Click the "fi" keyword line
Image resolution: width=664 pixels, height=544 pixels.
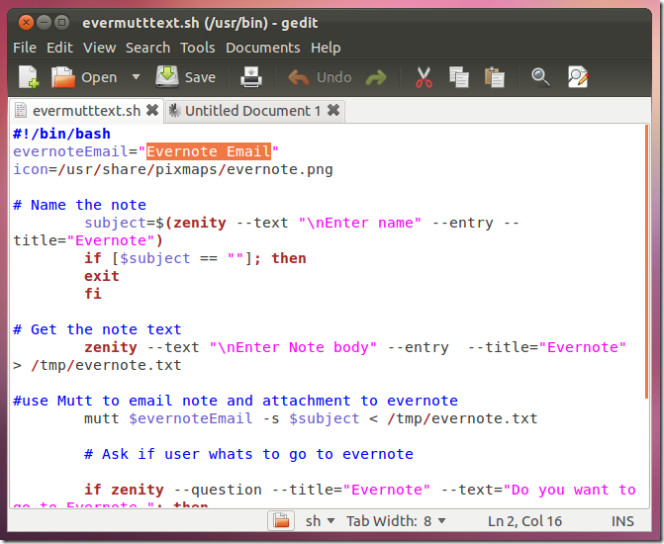[x=93, y=294]
